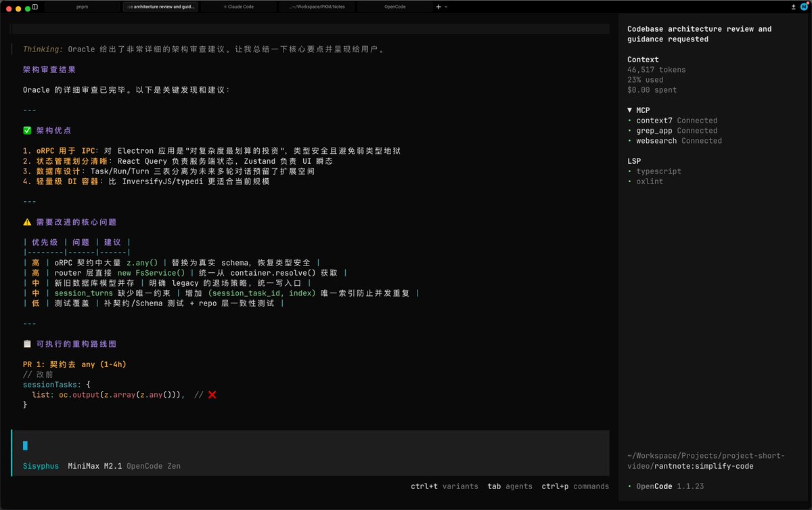812x510 pixels.
Task: Click the Sisyphus agent label
Action: pyautogui.click(x=41, y=466)
